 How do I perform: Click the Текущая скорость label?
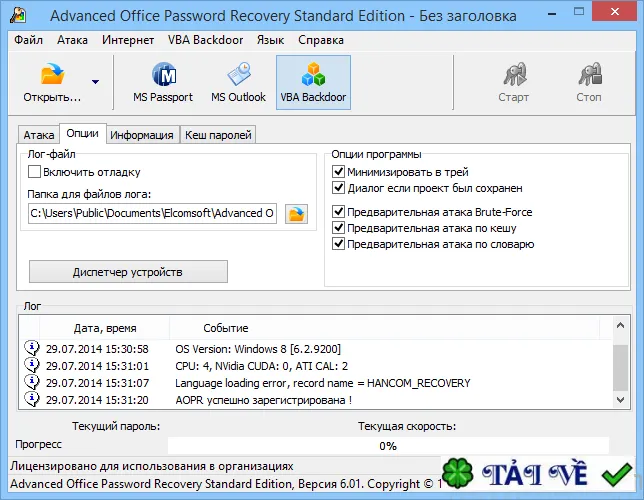(x=407, y=426)
